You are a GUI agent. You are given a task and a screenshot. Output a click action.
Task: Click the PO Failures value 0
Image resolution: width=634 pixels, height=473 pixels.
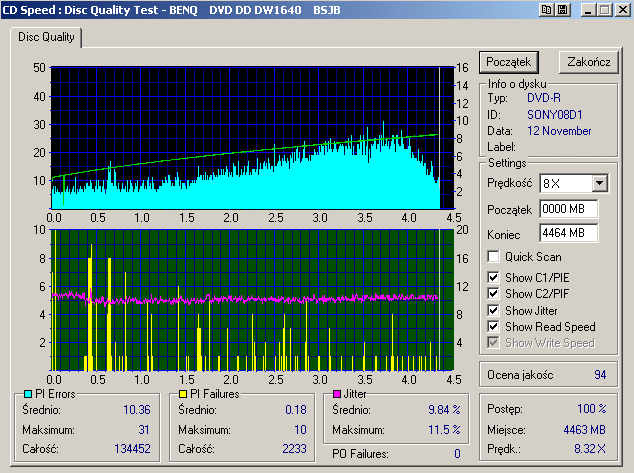pos(457,454)
